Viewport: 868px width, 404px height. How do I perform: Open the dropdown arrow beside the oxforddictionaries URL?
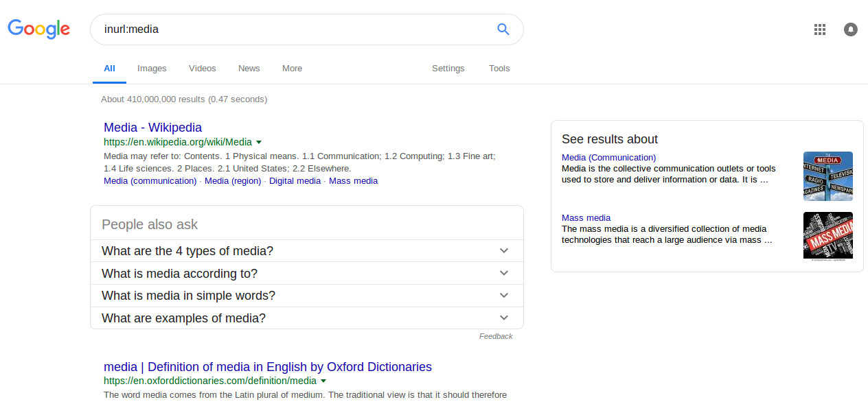[x=323, y=381]
